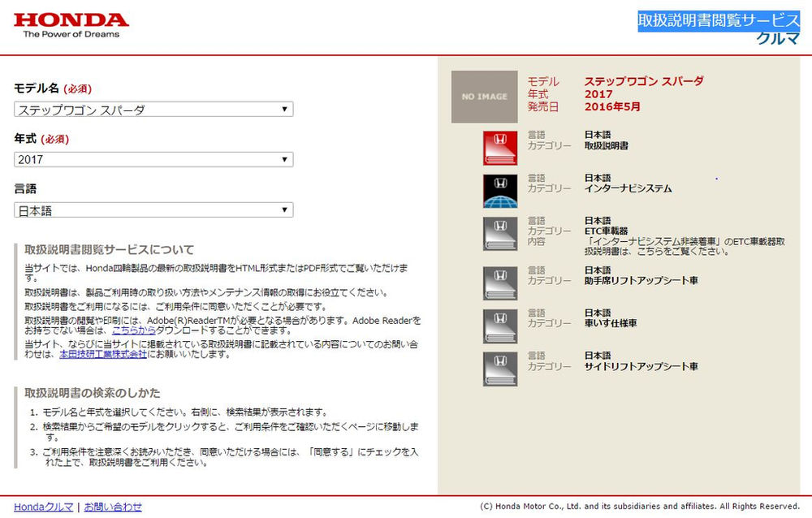
Task: Click the NO IMAGE thumbnail
Action: coord(484,97)
